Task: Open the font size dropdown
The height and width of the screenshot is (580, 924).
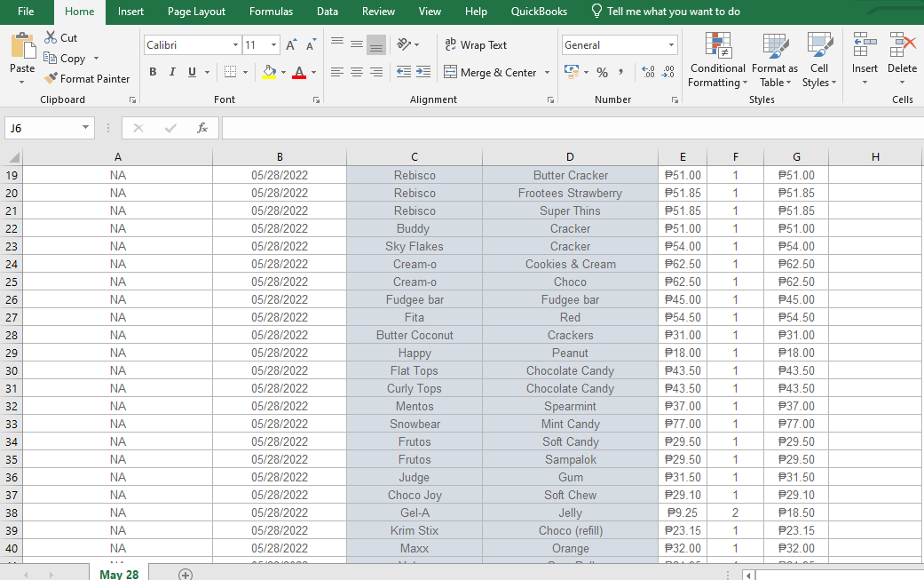Action: [273, 44]
